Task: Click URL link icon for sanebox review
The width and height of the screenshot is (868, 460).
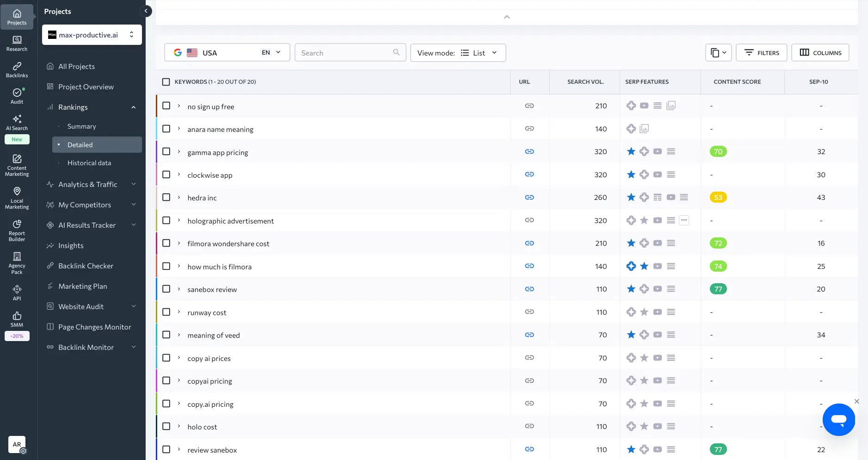Action: (529, 289)
